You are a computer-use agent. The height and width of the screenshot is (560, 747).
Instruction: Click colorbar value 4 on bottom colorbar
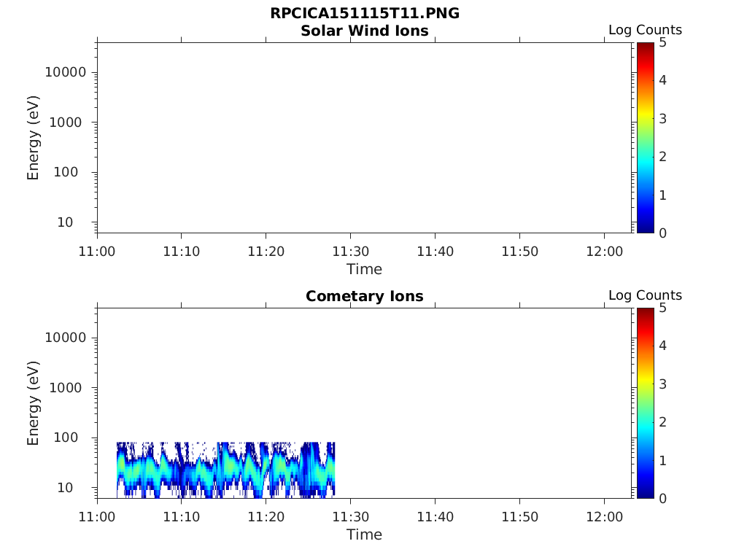point(662,346)
